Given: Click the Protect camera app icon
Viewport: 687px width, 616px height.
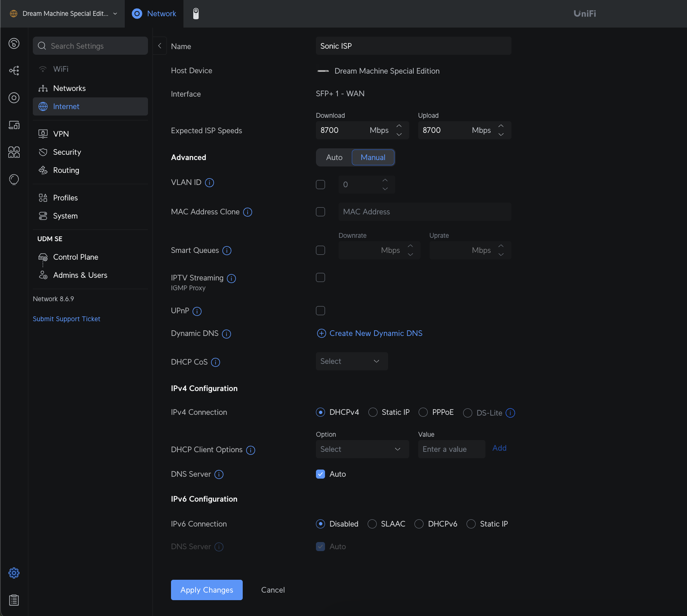Looking at the screenshot, I should pos(196,14).
